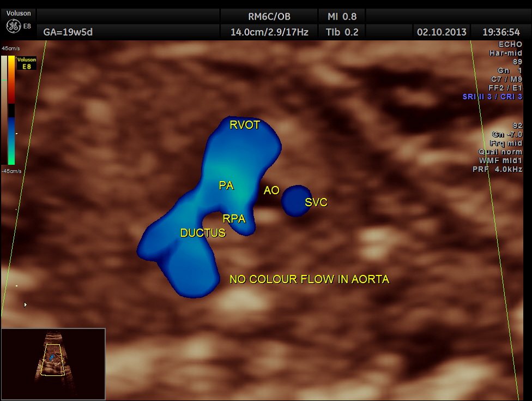Select the PA annotation label
Screen dimensions: 532x401
226,185
